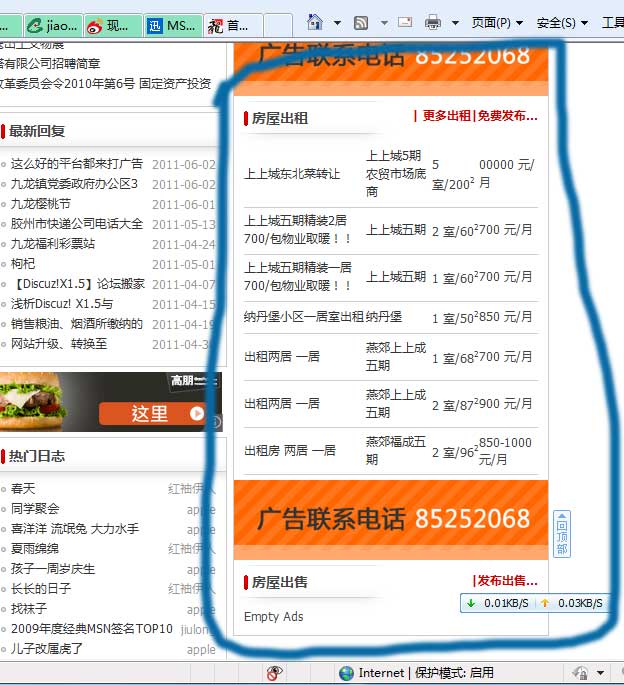Switch to the MS... tab
The image size is (624, 685).
click(173, 26)
